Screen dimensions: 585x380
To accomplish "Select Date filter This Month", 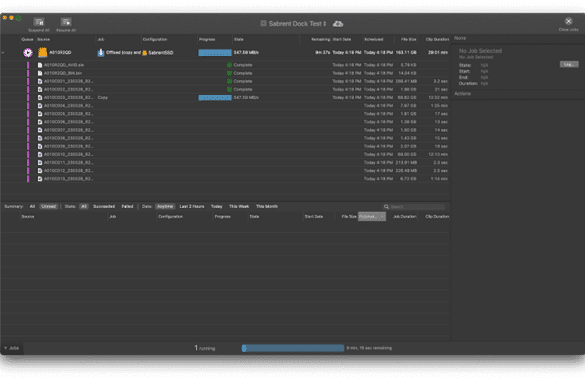I will [x=267, y=206].
